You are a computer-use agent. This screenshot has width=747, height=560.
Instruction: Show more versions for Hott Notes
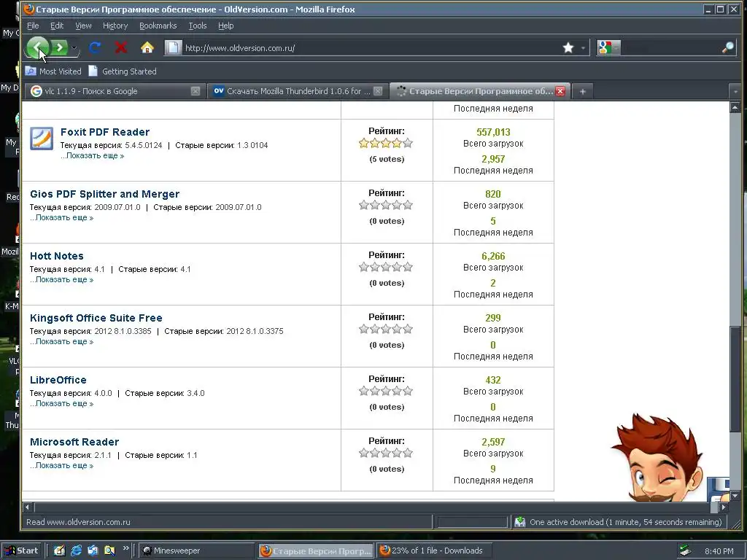[61, 279]
